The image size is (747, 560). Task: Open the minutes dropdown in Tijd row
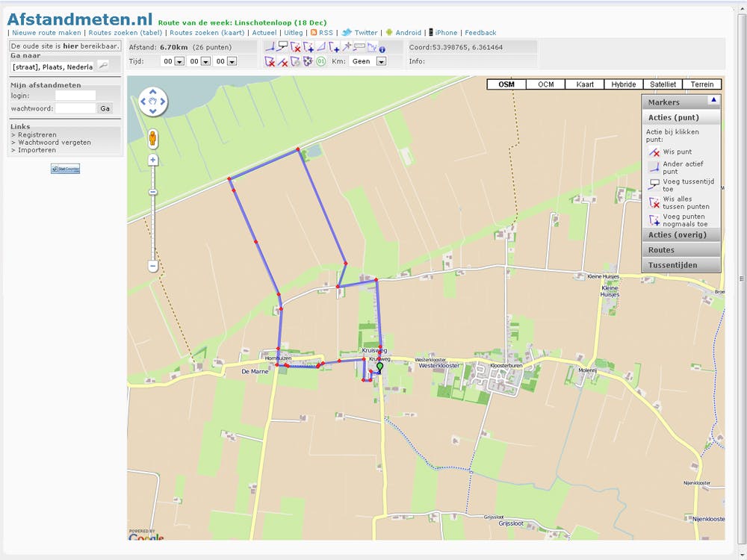[206, 61]
